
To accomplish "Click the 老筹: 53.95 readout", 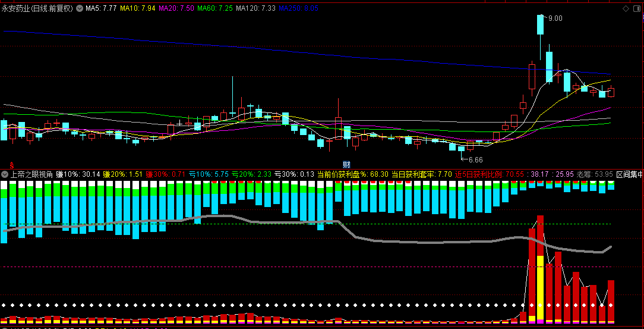I will [x=595, y=174].
